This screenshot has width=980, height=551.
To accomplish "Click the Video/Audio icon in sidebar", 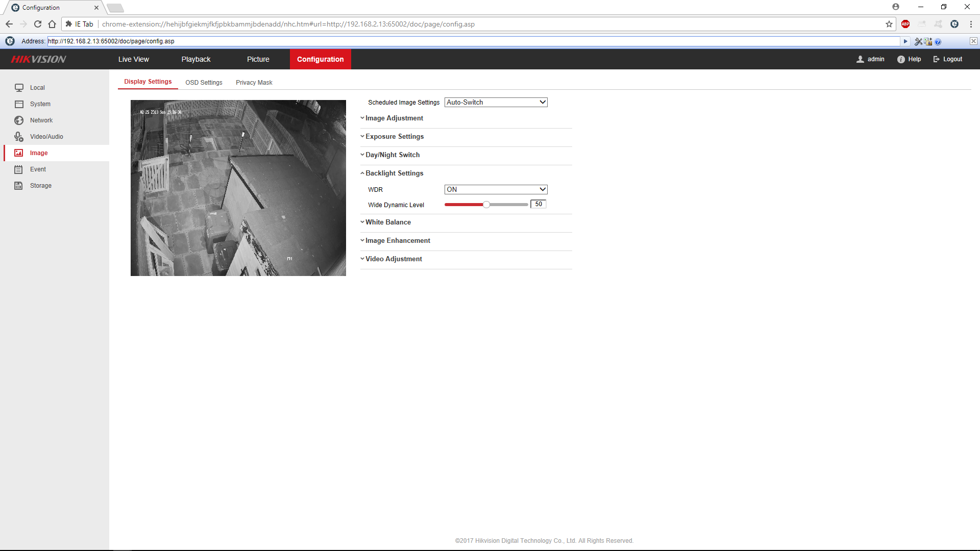I will point(19,137).
